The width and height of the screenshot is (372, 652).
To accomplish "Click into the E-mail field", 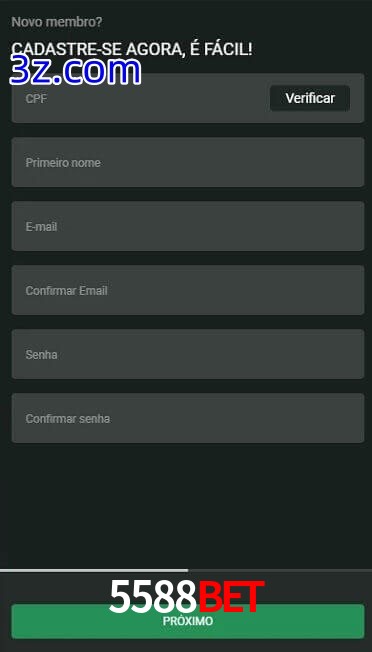I will click(188, 226).
